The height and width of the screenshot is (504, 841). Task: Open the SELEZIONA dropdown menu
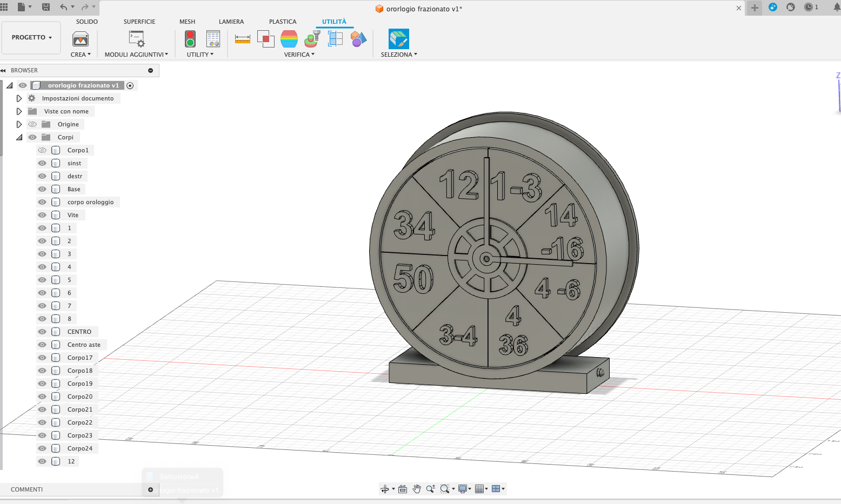point(399,55)
